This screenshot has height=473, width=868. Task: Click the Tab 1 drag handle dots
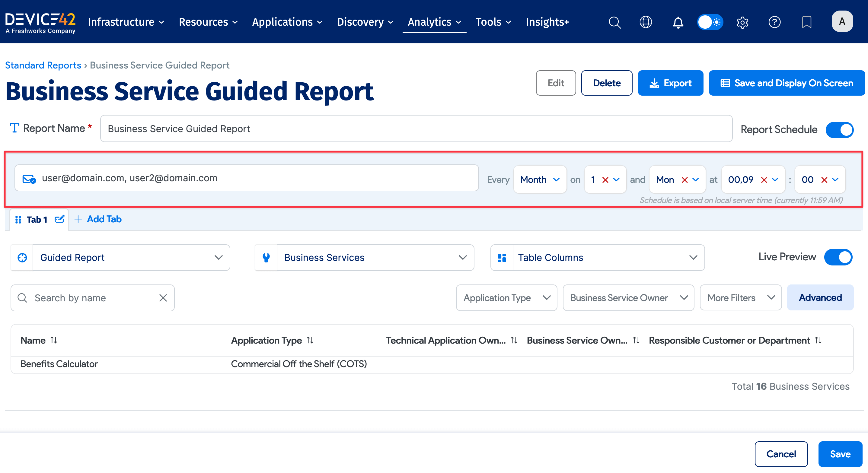[x=18, y=220]
